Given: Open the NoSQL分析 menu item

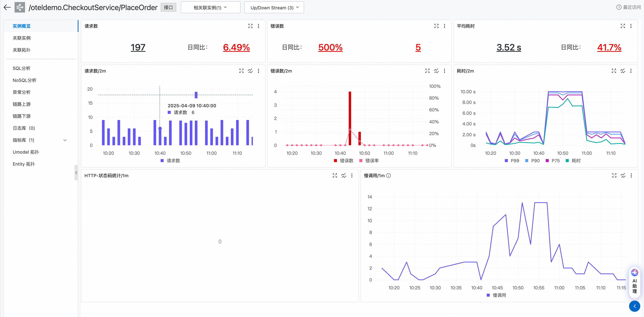Looking at the screenshot, I should point(41,80).
